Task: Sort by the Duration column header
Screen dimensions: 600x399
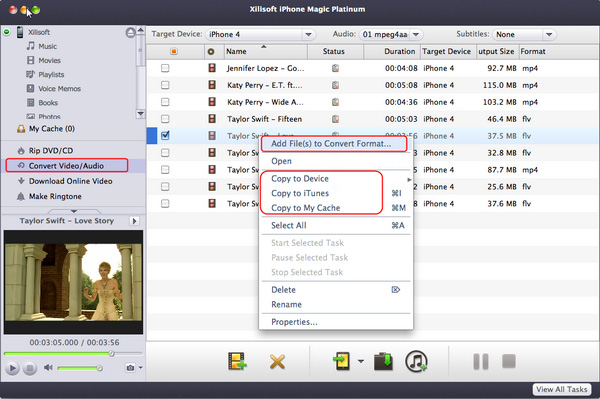Action: 392,51
